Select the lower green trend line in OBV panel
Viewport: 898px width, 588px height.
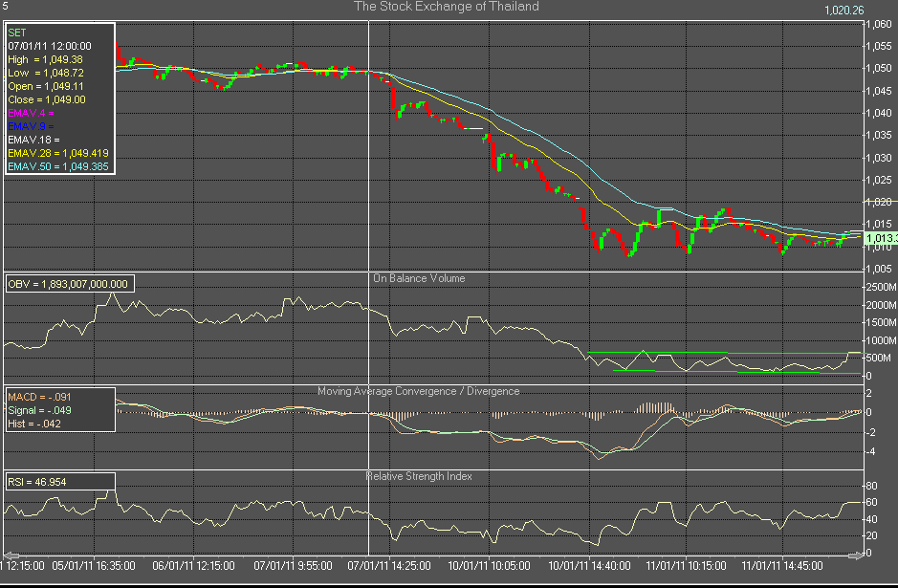737,372
